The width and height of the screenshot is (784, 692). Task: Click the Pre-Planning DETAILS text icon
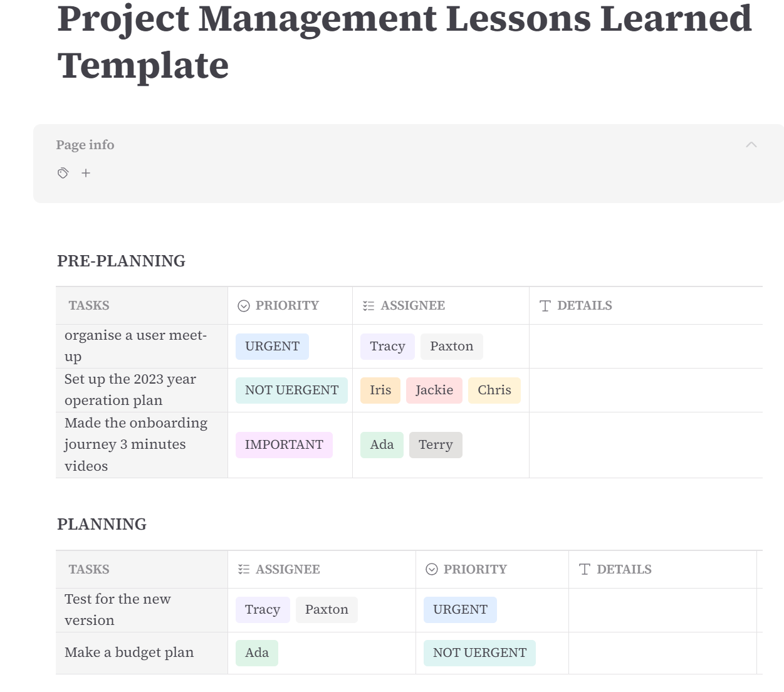tap(545, 306)
